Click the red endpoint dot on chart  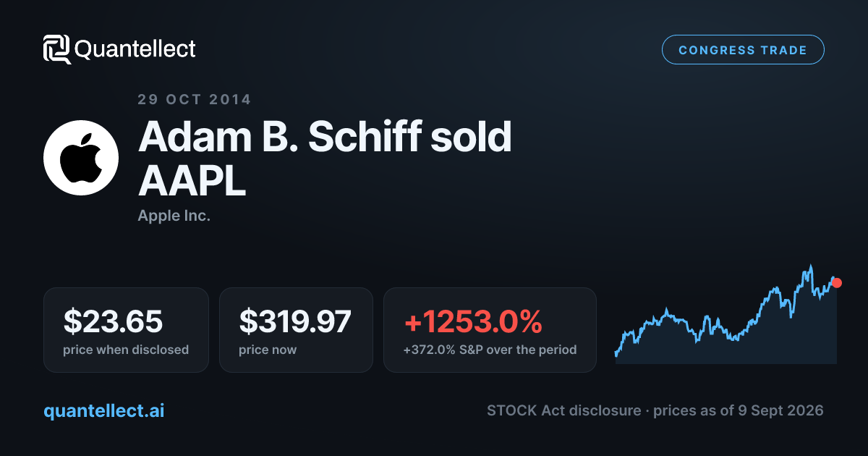(837, 283)
